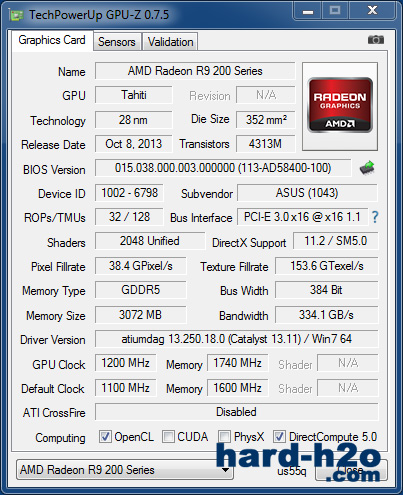
Task: Open the AMD Radeon R9 200 Series dropdown
Action: coord(125,470)
